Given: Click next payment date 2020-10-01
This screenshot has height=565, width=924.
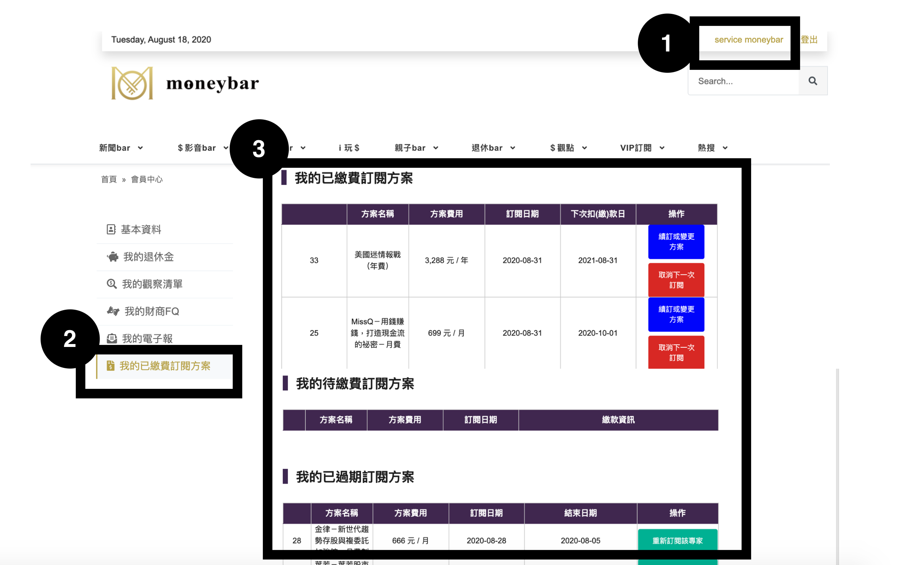Looking at the screenshot, I should coord(598,333).
